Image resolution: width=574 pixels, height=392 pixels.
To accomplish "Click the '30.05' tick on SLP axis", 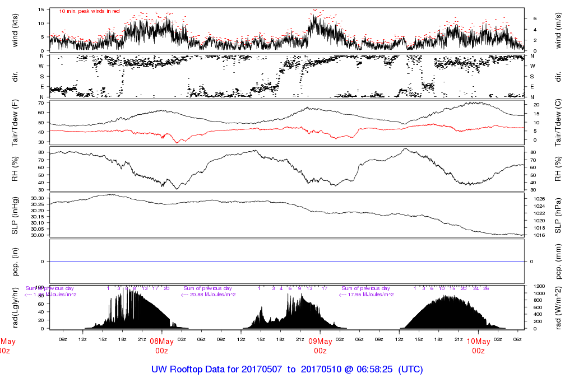I will click(x=38, y=229).
